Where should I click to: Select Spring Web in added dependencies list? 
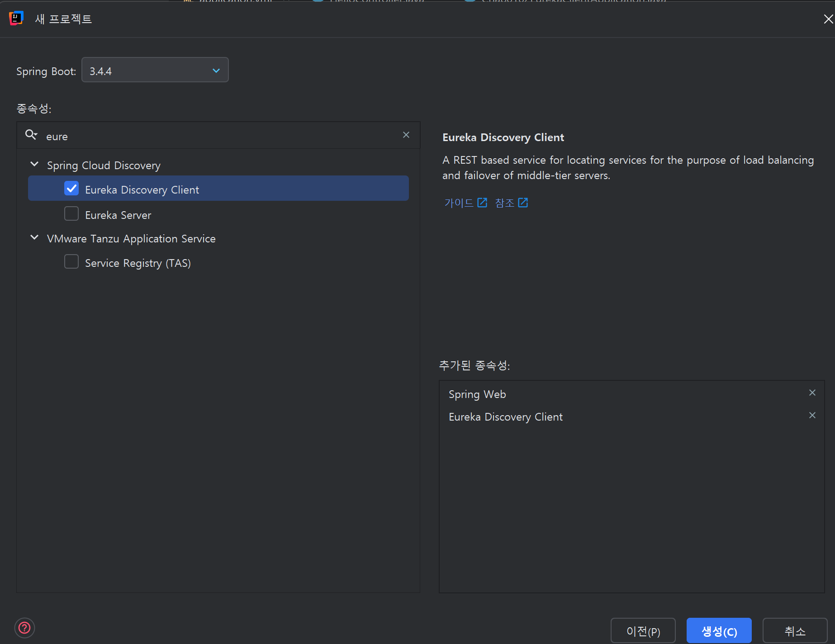pos(477,394)
